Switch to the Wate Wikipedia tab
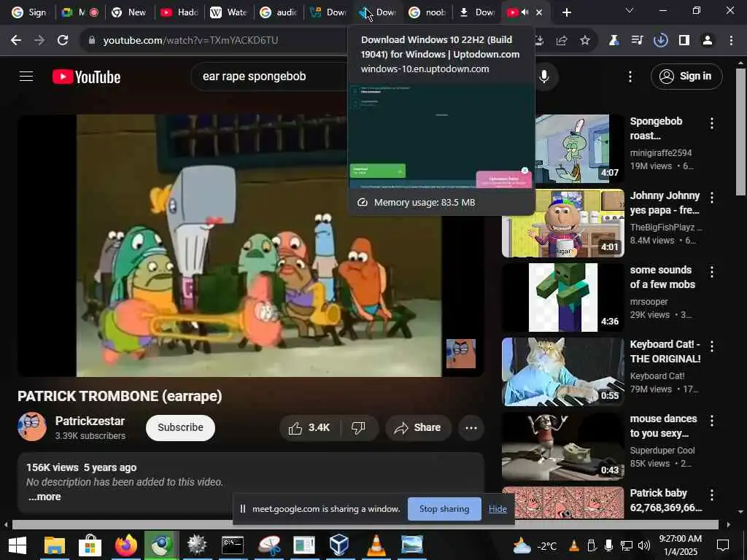The width and height of the screenshot is (747, 560). coord(228,12)
